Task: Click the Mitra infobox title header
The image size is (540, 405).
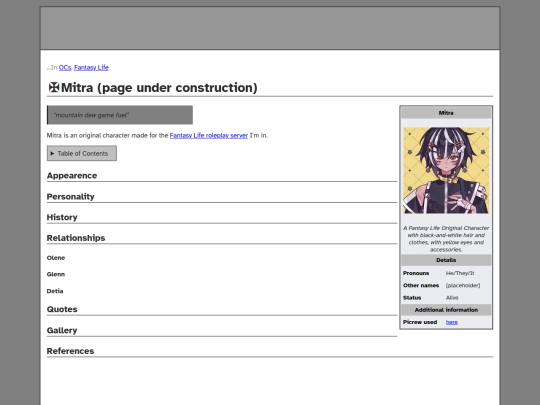Action: click(446, 113)
